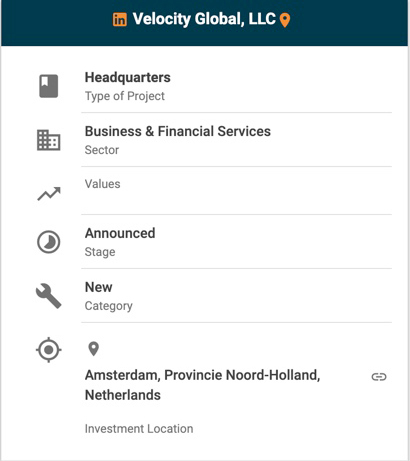410x461 pixels.
Task: Click the Investment Location label
Action: 139,429
